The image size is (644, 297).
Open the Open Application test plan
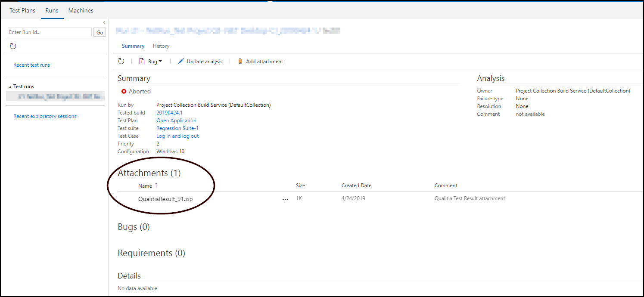176,121
